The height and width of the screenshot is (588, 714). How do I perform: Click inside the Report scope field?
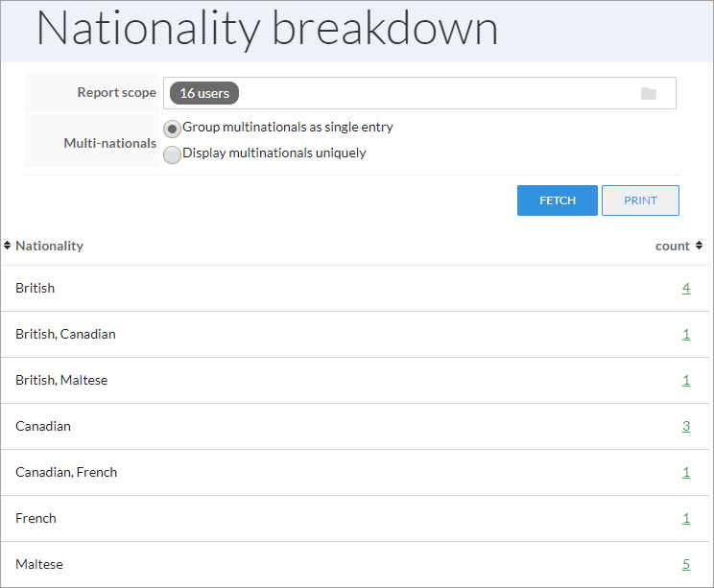(x=419, y=93)
